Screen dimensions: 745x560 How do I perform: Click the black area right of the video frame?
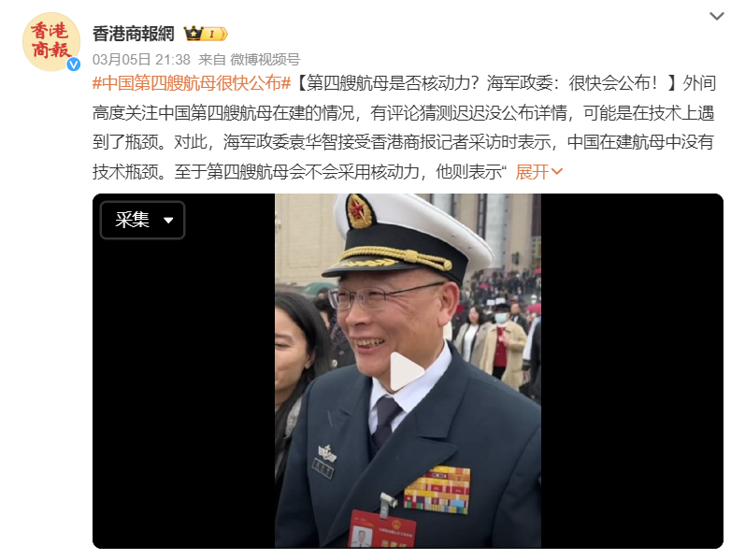pyautogui.click(x=632, y=371)
